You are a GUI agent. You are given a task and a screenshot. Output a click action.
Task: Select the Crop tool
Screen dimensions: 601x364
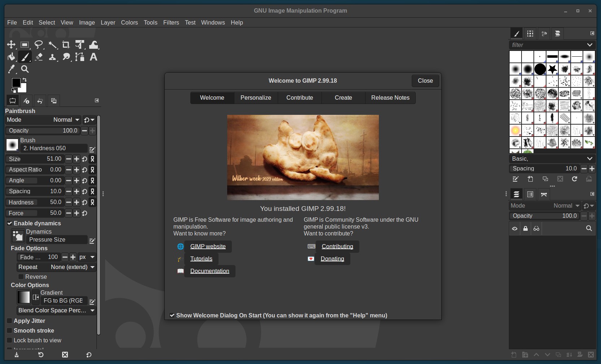pyautogui.click(x=66, y=45)
